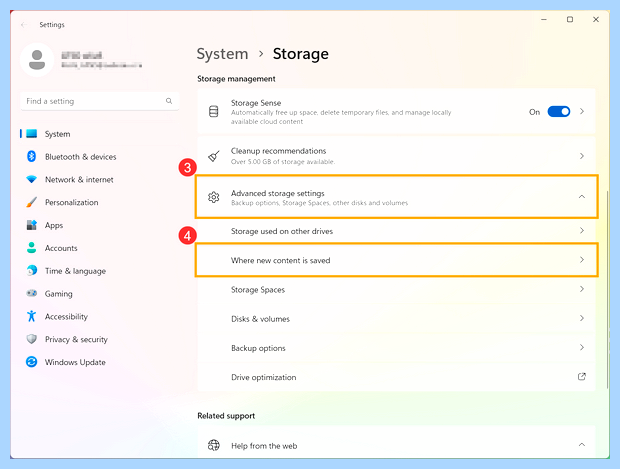The width and height of the screenshot is (620, 469).
Task: Open Privacy & security settings
Action: tap(99, 339)
